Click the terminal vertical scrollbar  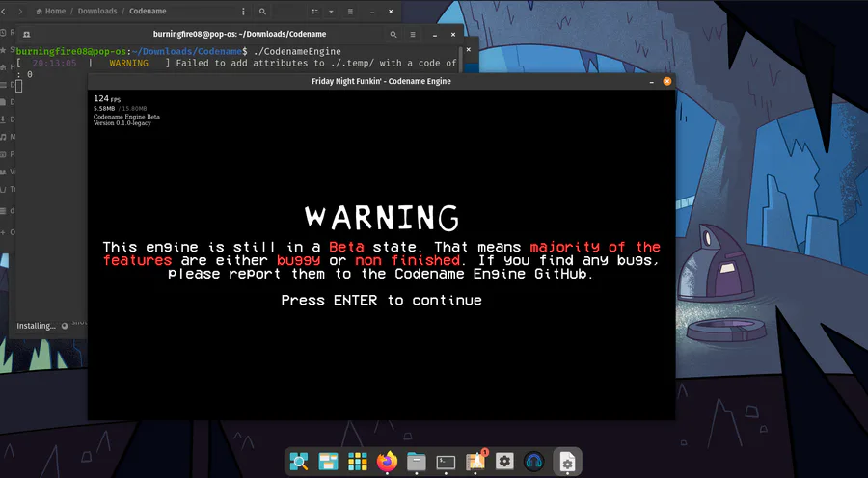[461, 58]
